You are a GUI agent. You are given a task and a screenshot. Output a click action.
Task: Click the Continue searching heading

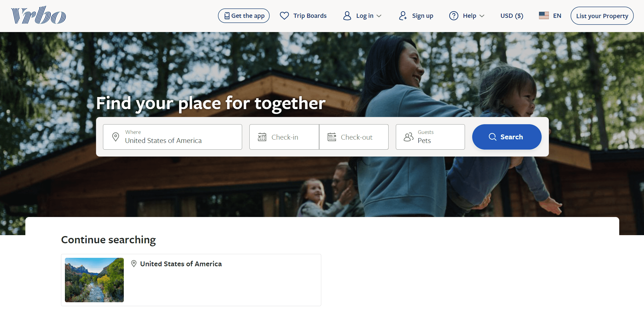[x=108, y=240]
